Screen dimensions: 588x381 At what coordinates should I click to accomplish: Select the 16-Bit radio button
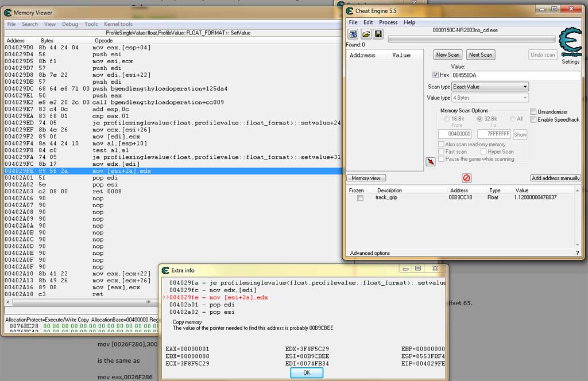coord(447,119)
